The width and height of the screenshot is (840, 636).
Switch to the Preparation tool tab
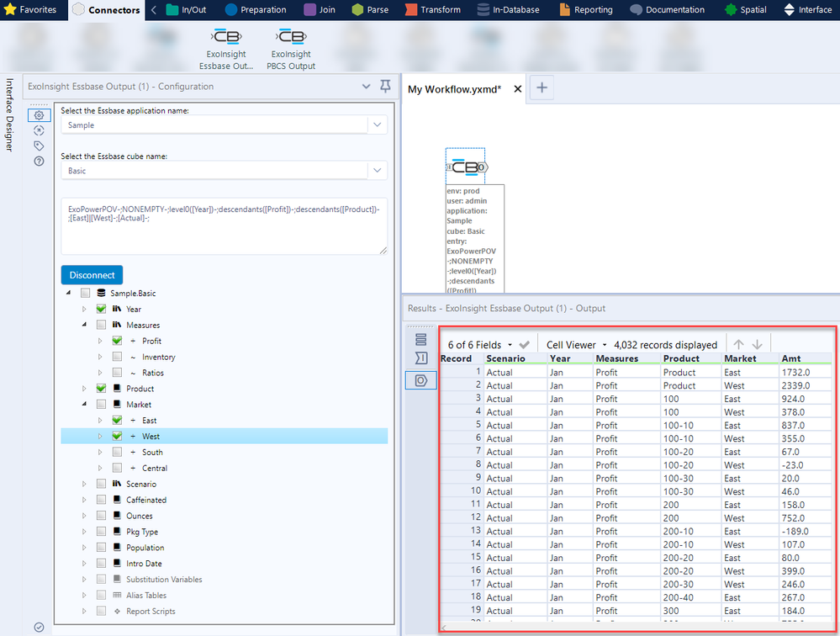tap(256, 9)
